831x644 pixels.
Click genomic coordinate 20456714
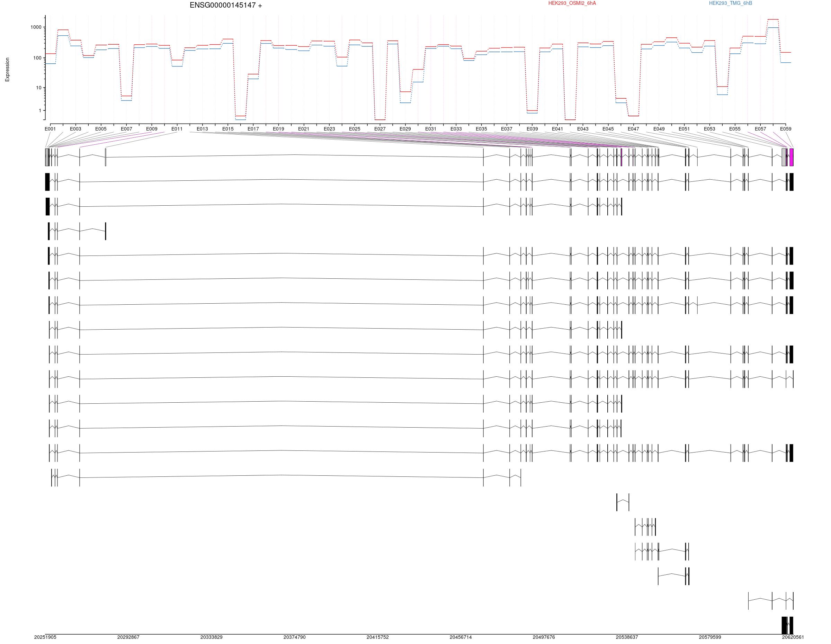pos(461,637)
